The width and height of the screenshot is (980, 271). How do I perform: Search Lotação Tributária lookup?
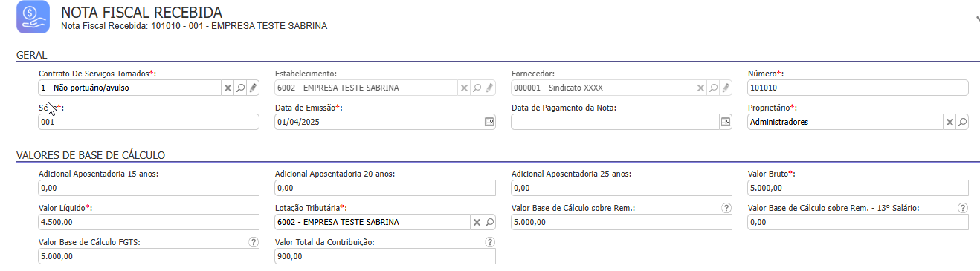click(489, 222)
